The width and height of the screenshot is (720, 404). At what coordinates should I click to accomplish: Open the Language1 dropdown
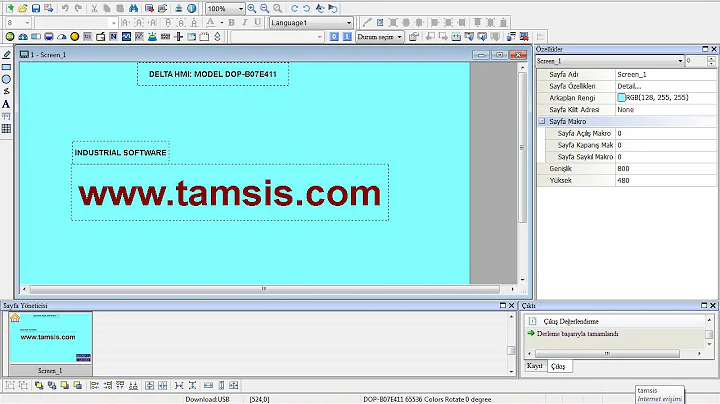[349, 22]
